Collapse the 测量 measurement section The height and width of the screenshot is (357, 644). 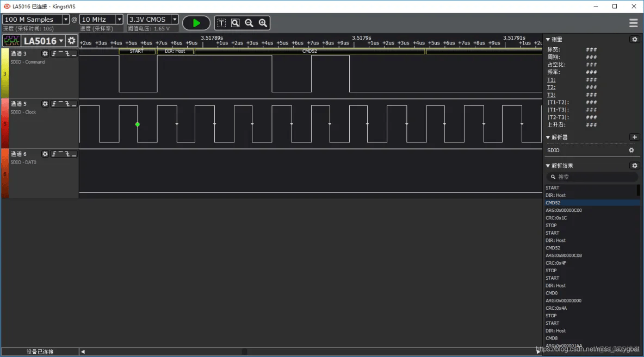548,39
